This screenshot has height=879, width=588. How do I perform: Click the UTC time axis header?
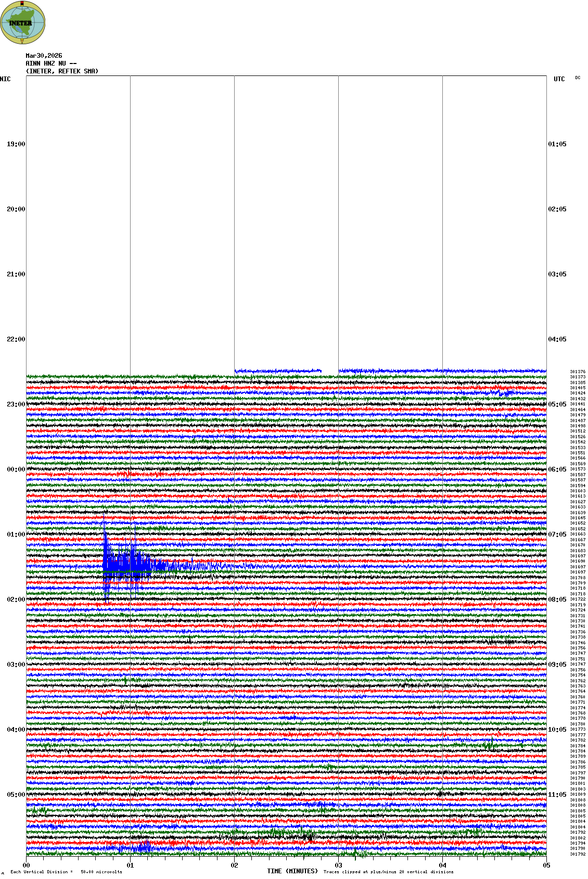pyautogui.click(x=559, y=79)
